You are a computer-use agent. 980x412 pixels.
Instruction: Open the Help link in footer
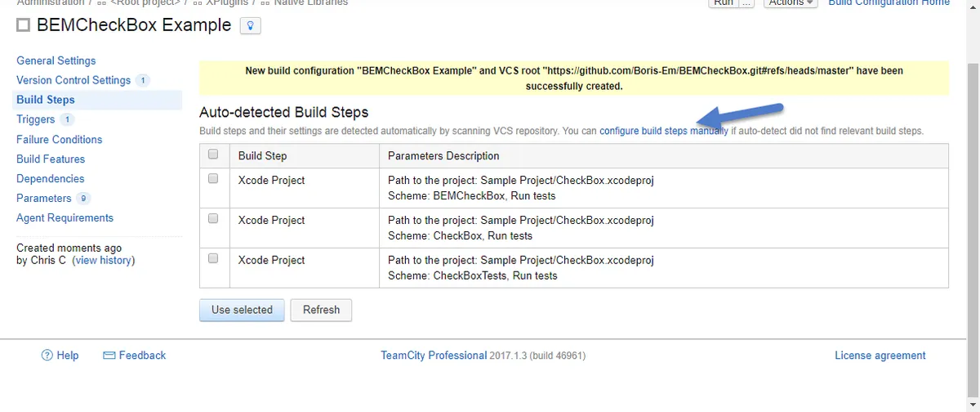tap(68, 356)
